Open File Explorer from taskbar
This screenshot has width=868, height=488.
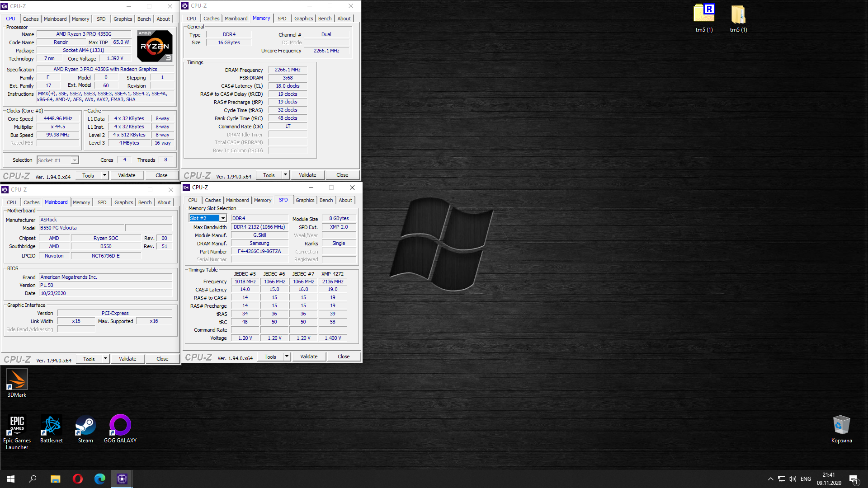[x=55, y=479]
